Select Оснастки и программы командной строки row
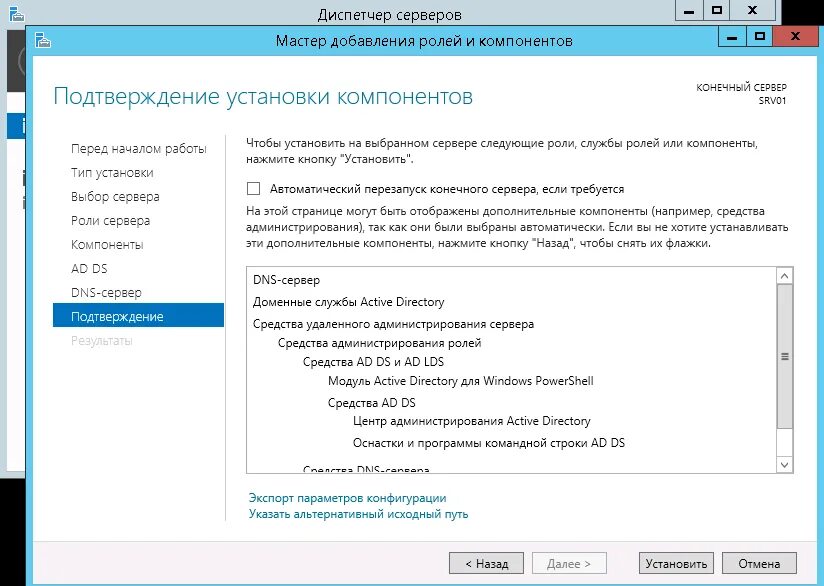824x586 pixels. coord(489,443)
